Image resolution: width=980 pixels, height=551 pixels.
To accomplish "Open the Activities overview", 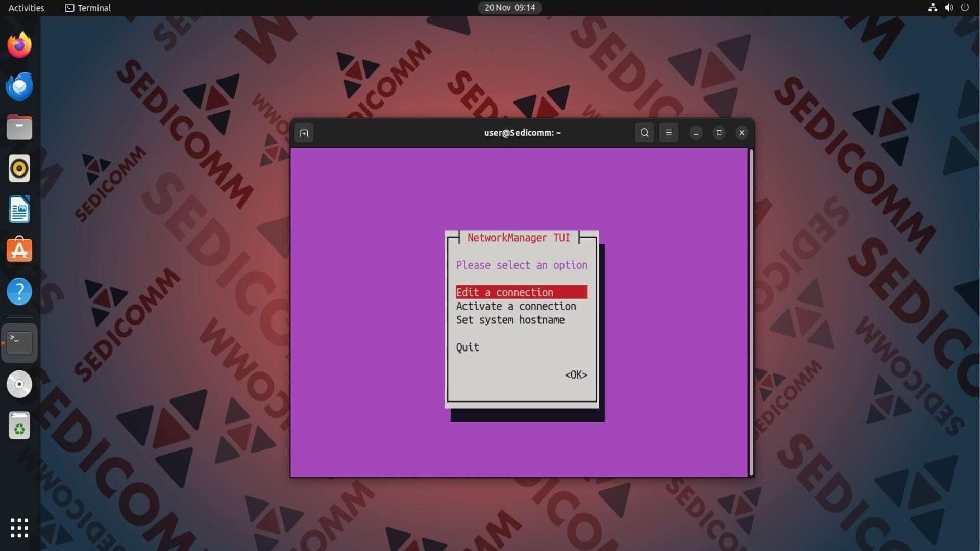I will click(x=26, y=8).
